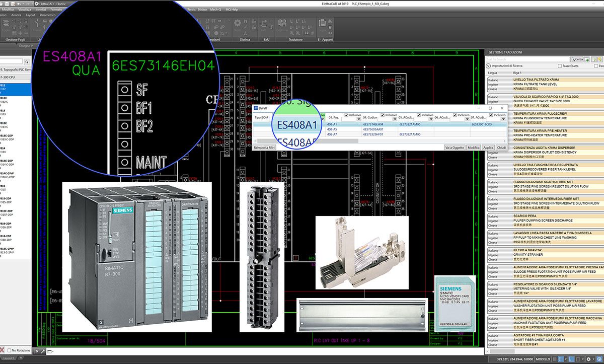Click the Vai a Oggetto button

(x=455, y=148)
